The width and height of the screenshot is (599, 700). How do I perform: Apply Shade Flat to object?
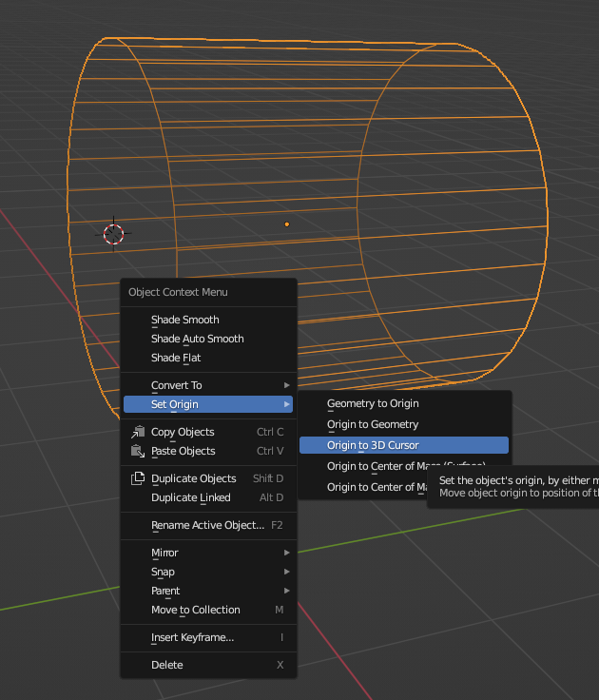tap(208, 358)
